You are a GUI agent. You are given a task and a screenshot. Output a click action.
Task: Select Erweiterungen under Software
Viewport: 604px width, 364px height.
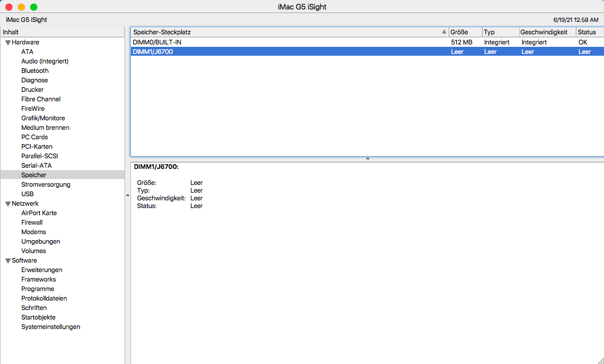pyautogui.click(x=41, y=270)
